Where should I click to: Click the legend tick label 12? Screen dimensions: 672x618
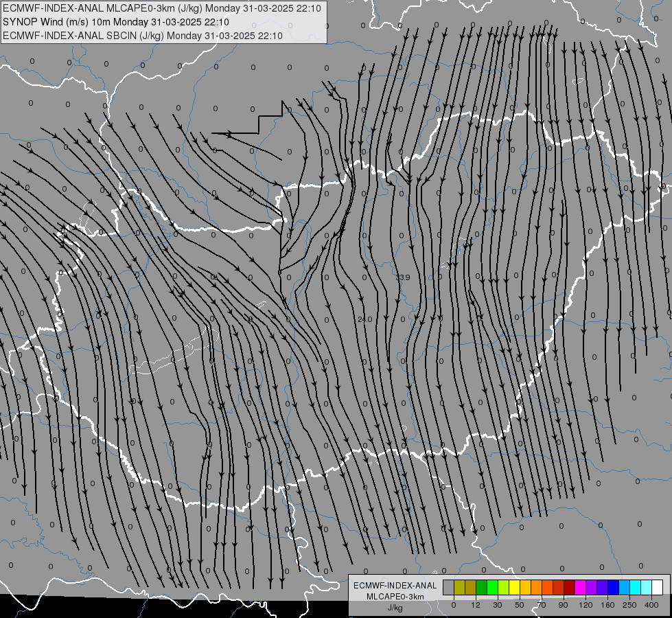click(x=476, y=605)
